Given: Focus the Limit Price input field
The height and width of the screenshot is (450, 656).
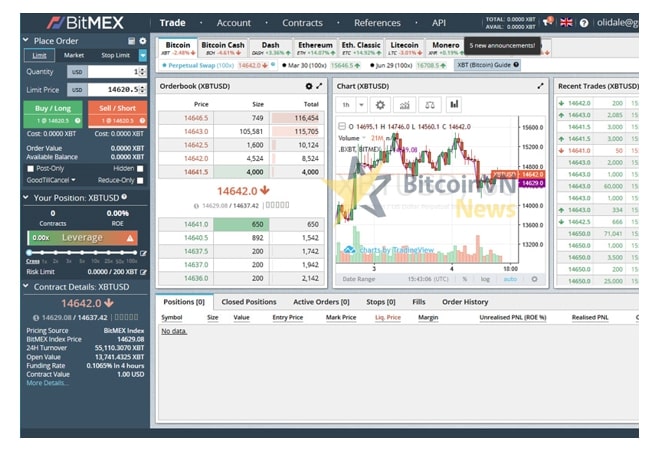Looking at the screenshot, I should pyautogui.click(x=113, y=89).
